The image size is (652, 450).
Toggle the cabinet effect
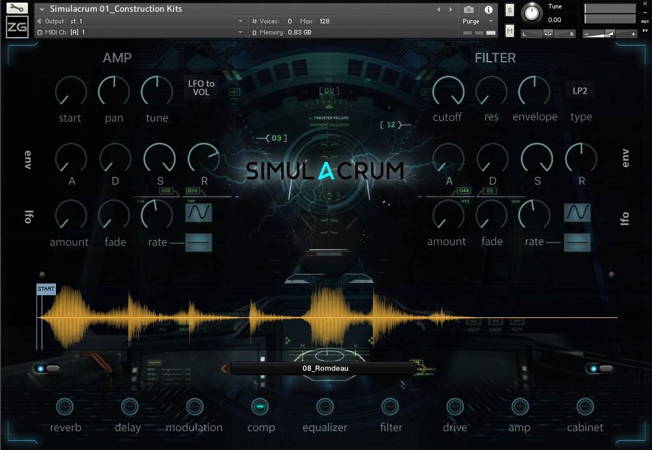(584, 406)
